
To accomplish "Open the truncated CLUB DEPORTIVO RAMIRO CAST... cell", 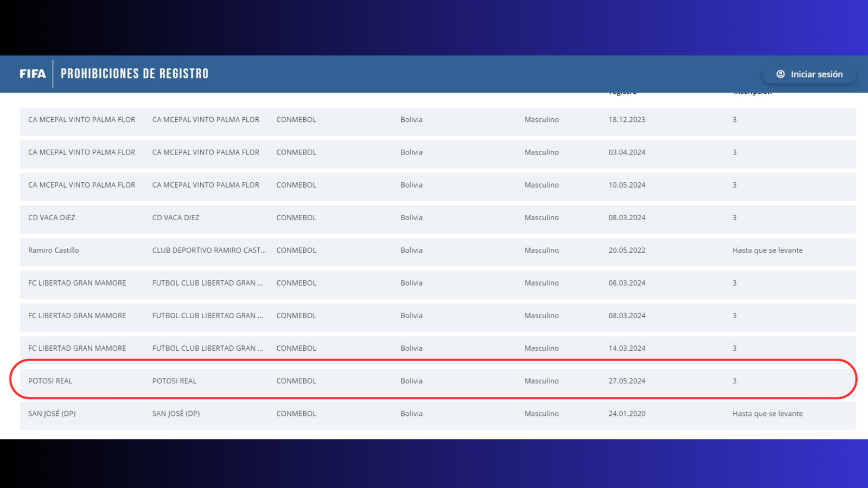I will click(209, 251).
